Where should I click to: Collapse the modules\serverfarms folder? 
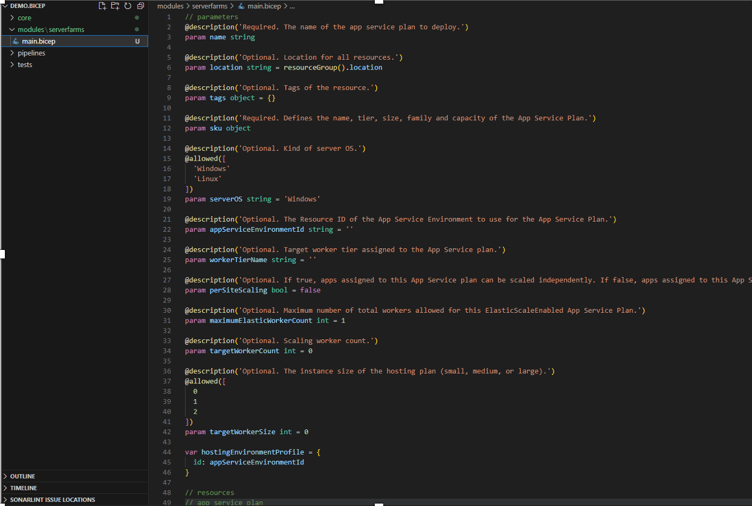(x=12, y=29)
